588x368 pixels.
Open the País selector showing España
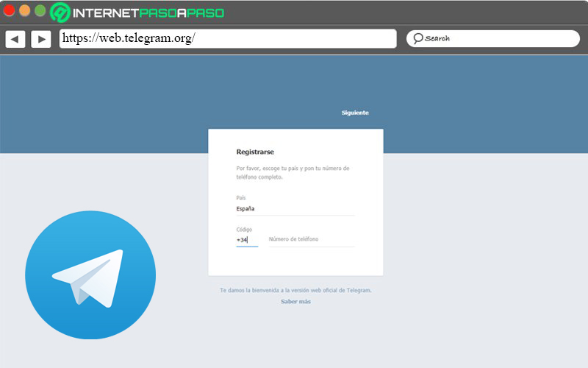[x=295, y=209]
